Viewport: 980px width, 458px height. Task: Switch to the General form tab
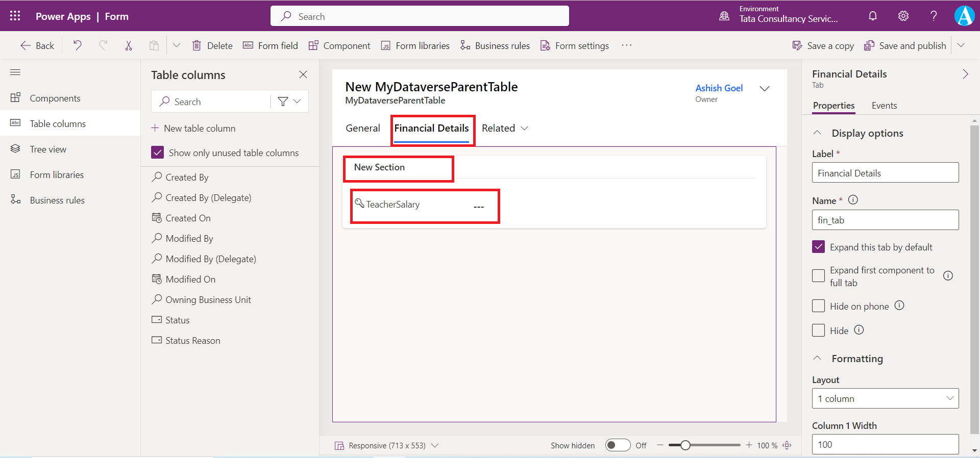362,128
